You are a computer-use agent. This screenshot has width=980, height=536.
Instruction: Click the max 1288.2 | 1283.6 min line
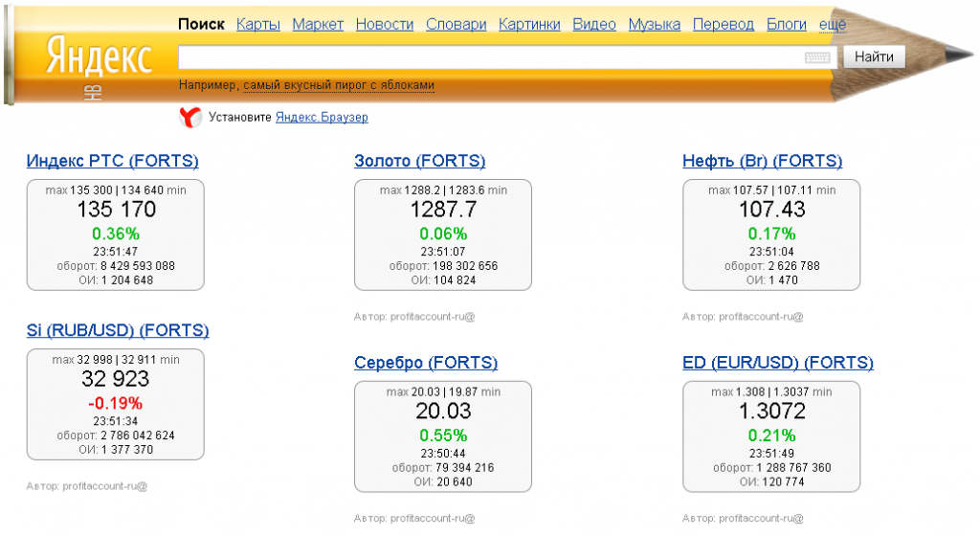(443, 190)
